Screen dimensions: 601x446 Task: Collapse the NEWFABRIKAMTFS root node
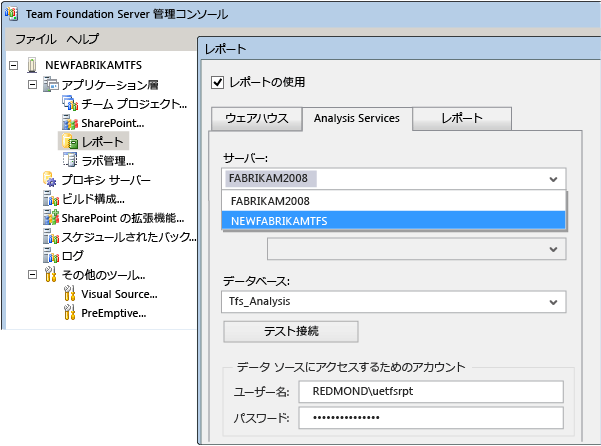coord(13,66)
